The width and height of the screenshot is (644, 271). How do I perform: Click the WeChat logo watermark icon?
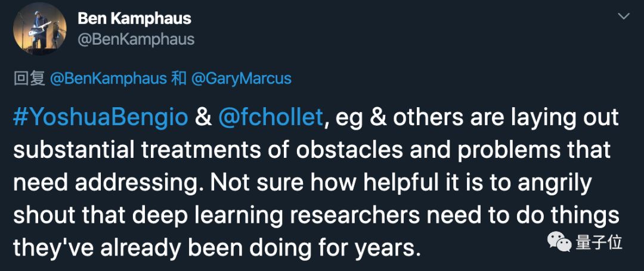pos(559,242)
